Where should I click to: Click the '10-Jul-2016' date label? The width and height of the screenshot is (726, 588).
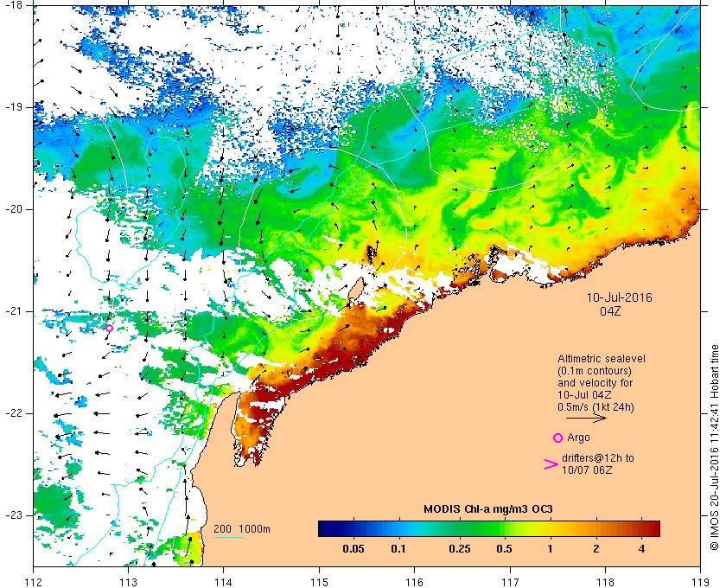[x=619, y=297]
